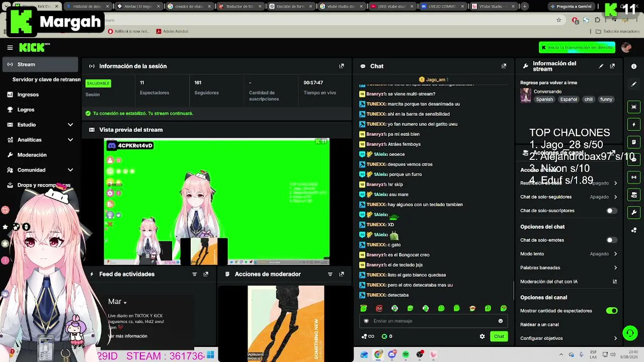Click the funny stream tag
This screenshot has height=362, width=644.
pos(606,100)
